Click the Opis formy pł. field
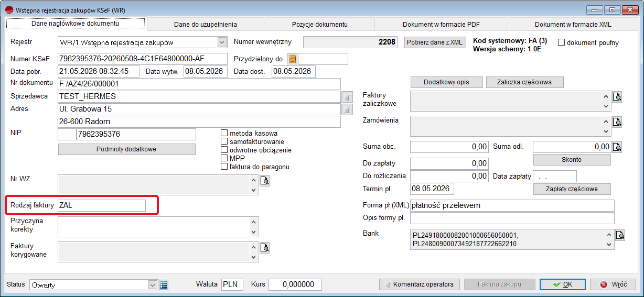 tap(512, 218)
